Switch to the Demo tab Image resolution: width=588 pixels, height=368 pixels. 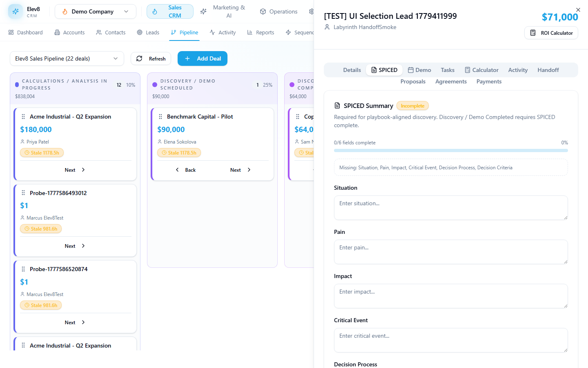coord(419,70)
